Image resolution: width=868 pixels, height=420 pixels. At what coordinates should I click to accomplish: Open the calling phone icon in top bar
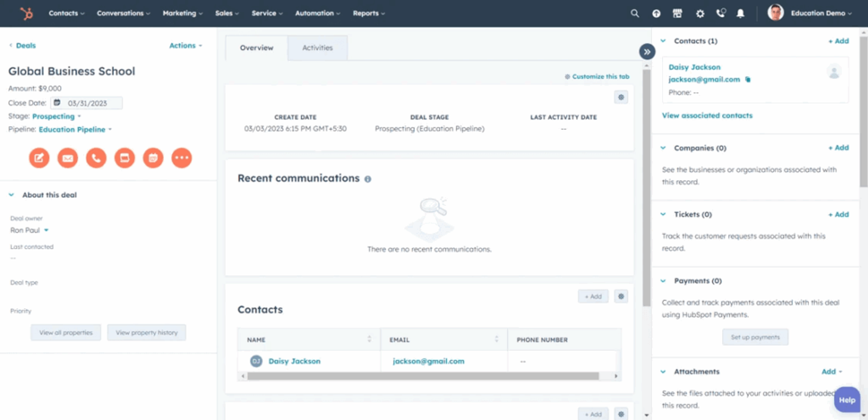[721, 13]
